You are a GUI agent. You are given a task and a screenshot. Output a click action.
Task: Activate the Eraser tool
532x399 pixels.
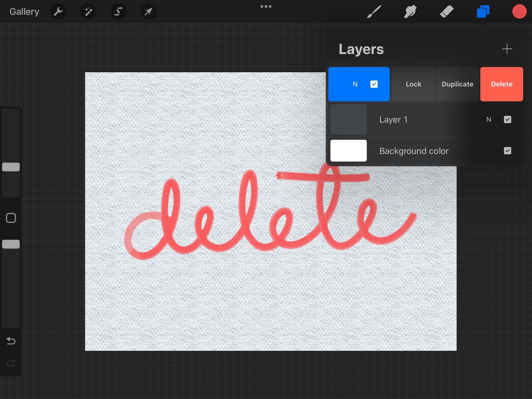[x=447, y=11]
